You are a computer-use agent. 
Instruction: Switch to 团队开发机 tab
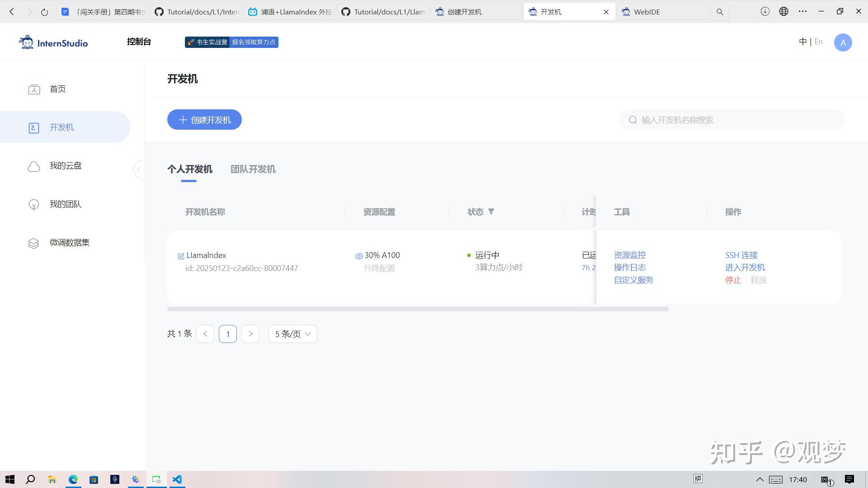pyautogui.click(x=253, y=169)
